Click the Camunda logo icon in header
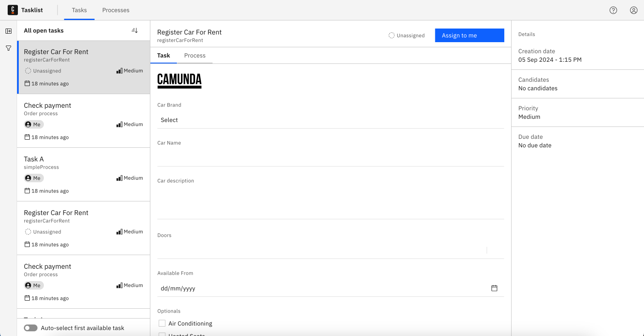This screenshot has width=644, height=336. [x=13, y=10]
